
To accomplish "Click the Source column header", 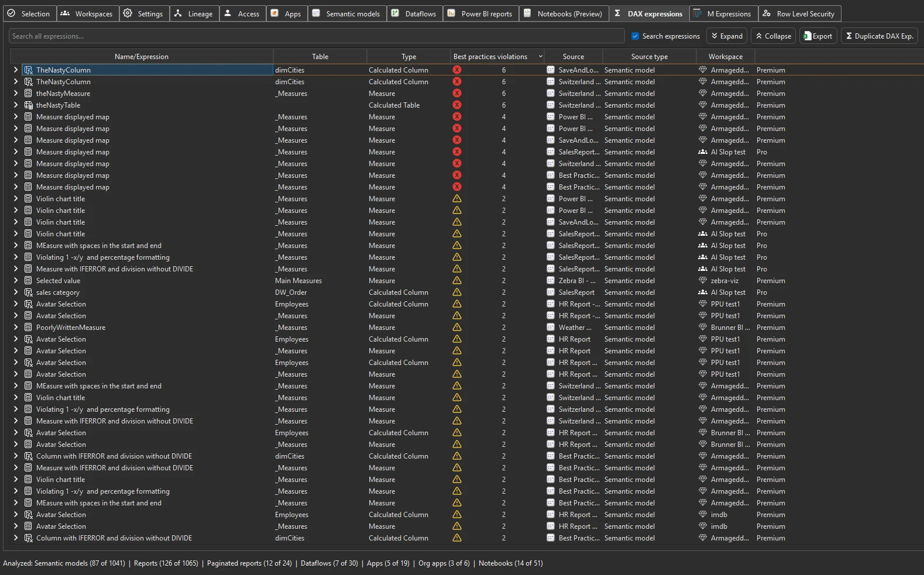I will click(x=573, y=57).
